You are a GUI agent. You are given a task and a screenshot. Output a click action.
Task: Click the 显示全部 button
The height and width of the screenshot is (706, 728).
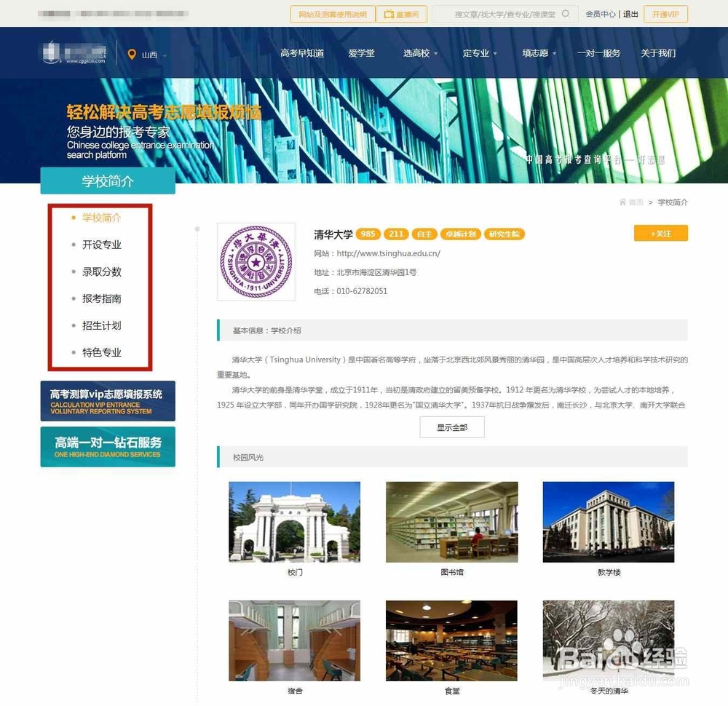452,427
